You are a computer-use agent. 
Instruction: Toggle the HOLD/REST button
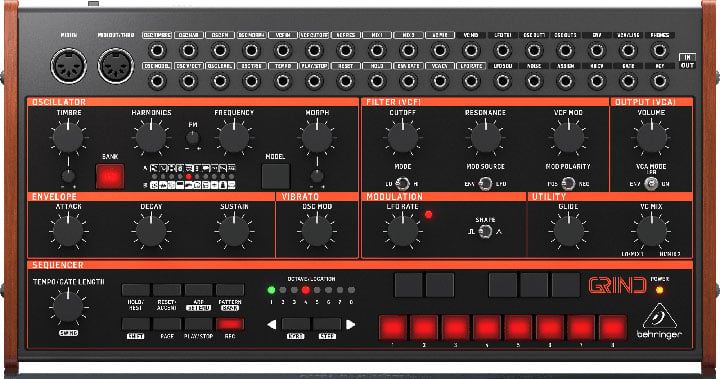pos(135,290)
